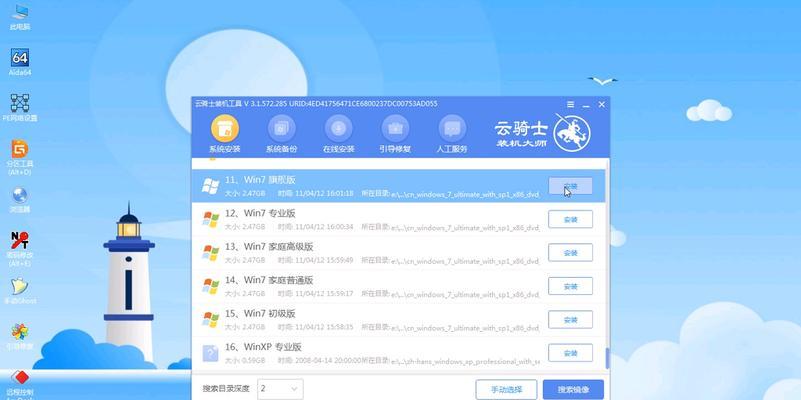Click file icon of WinXP 专业版 row

[210, 354]
